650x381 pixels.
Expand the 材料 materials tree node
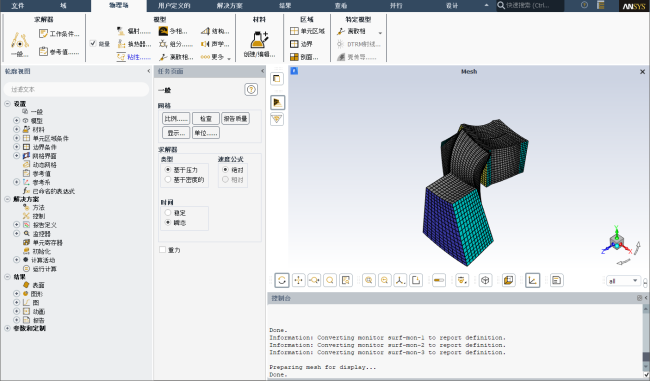pos(17,129)
